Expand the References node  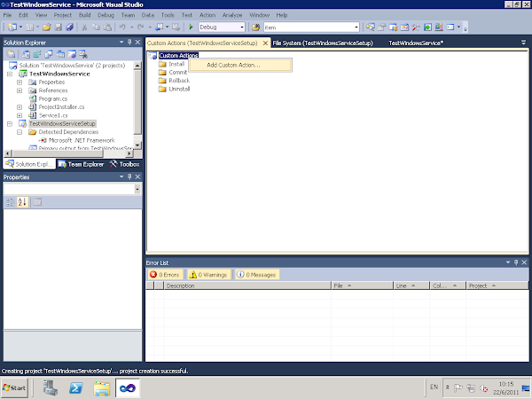[20, 90]
